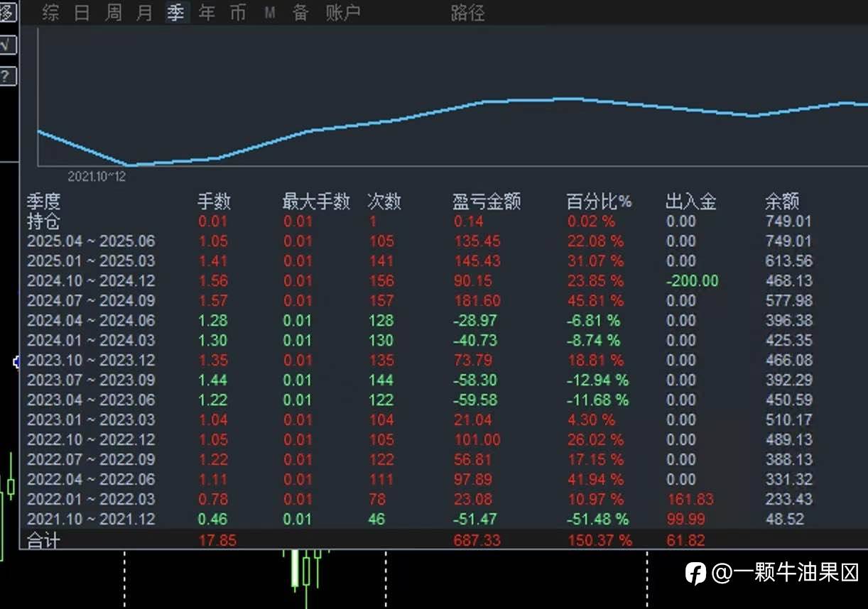Open the 币 currency tab
The width and height of the screenshot is (868, 609).
click(238, 13)
